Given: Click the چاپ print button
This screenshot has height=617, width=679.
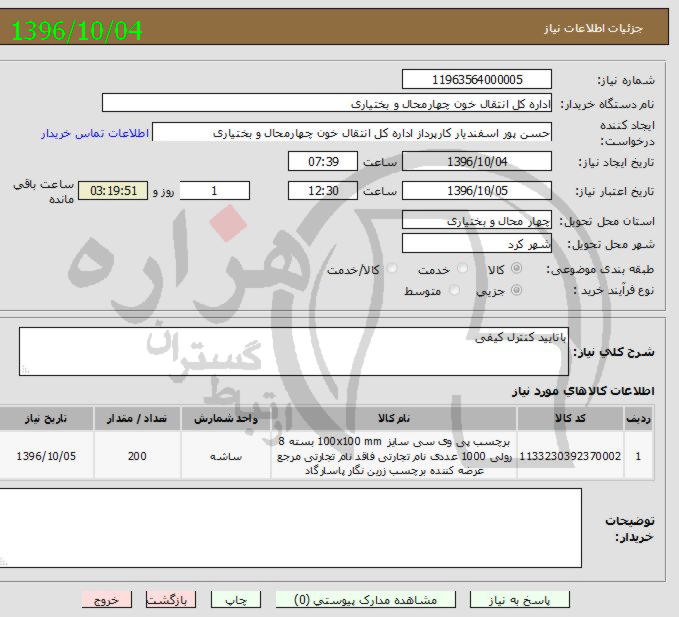Looking at the screenshot, I should (236, 600).
